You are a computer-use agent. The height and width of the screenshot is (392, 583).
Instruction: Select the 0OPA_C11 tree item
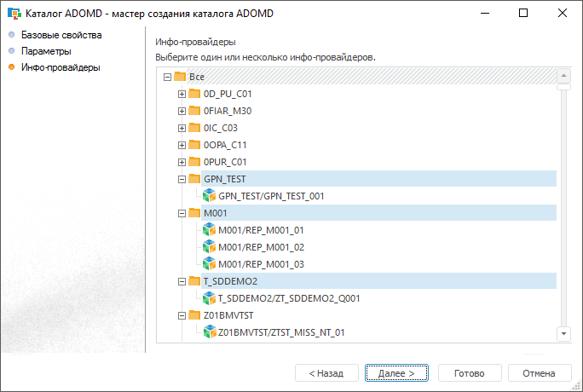pyautogui.click(x=225, y=145)
